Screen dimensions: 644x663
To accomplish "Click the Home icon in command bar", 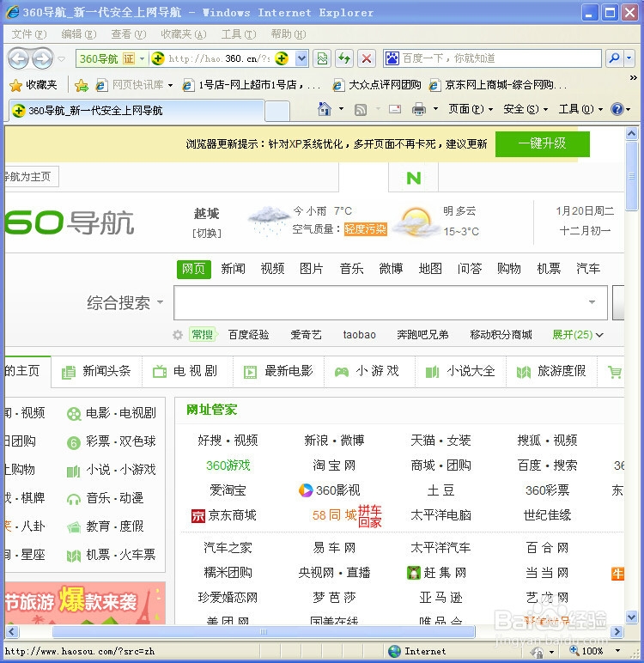I will [325, 110].
